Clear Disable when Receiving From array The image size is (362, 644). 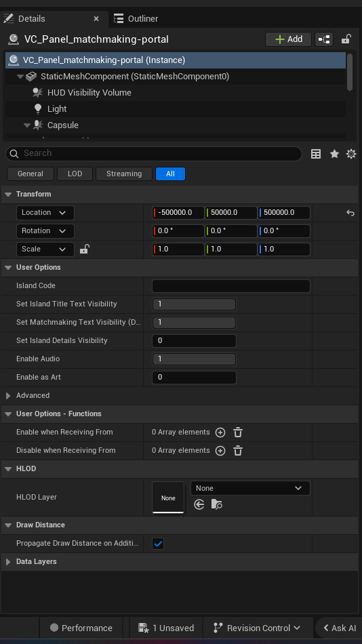tap(238, 451)
